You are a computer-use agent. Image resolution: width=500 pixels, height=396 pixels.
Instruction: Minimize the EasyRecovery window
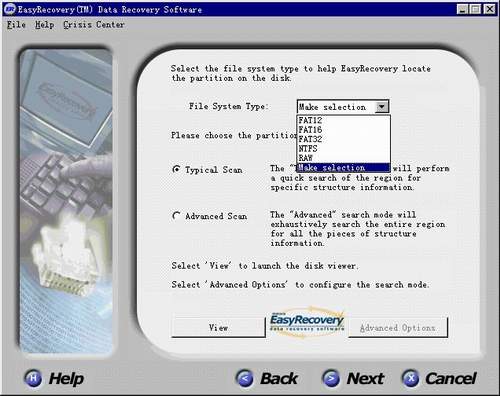[x=462, y=9]
